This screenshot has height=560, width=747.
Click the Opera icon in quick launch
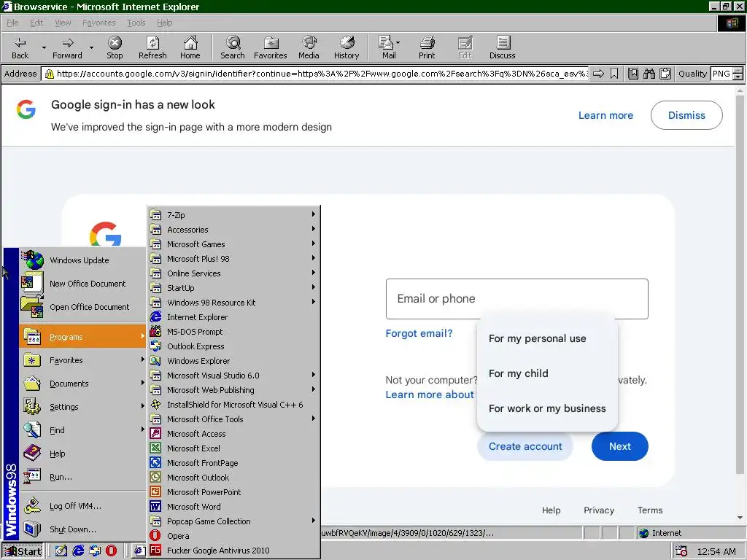coord(111,551)
